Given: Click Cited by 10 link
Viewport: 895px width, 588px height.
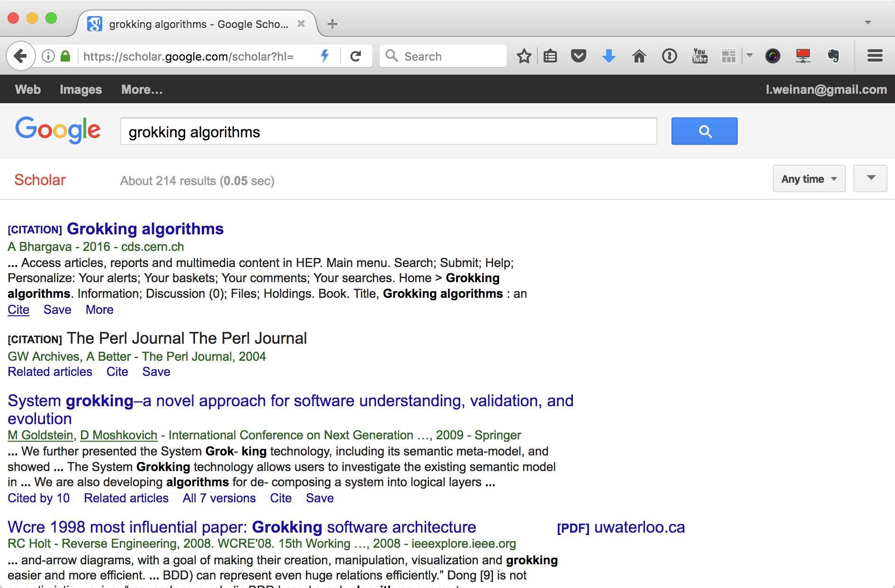Looking at the screenshot, I should point(38,498).
